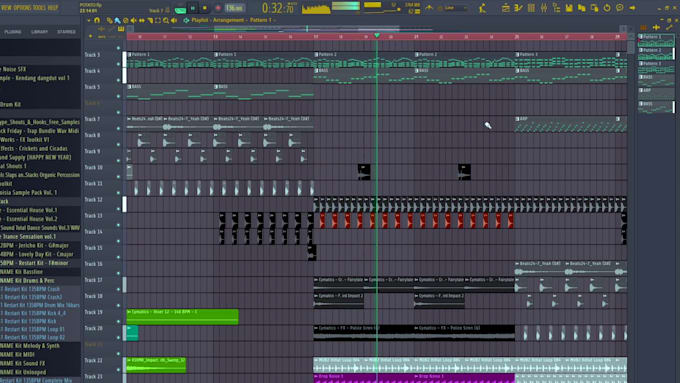This screenshot has width=680, height=383.
Task: Select the Delete tool in playlist toolbar
Action: click(125, 20)
